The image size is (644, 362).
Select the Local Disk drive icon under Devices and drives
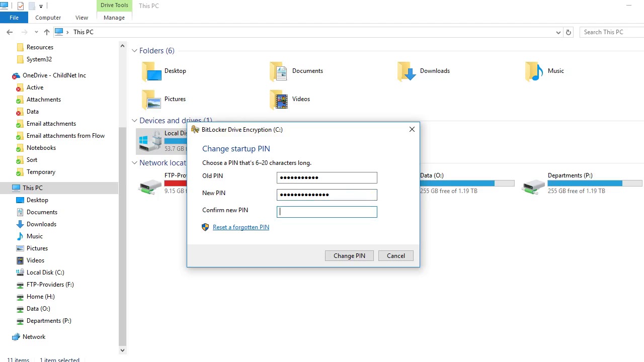point(149,141)
